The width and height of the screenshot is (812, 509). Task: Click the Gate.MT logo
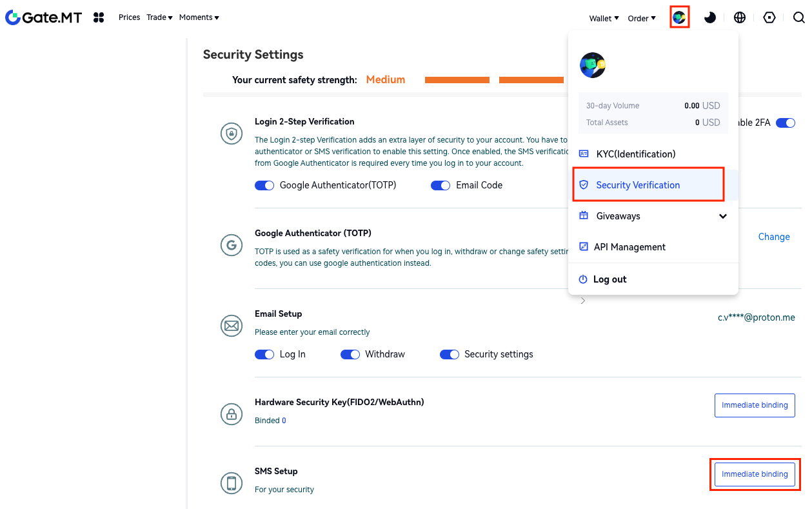pyautogui.click(x=44, y=17)
